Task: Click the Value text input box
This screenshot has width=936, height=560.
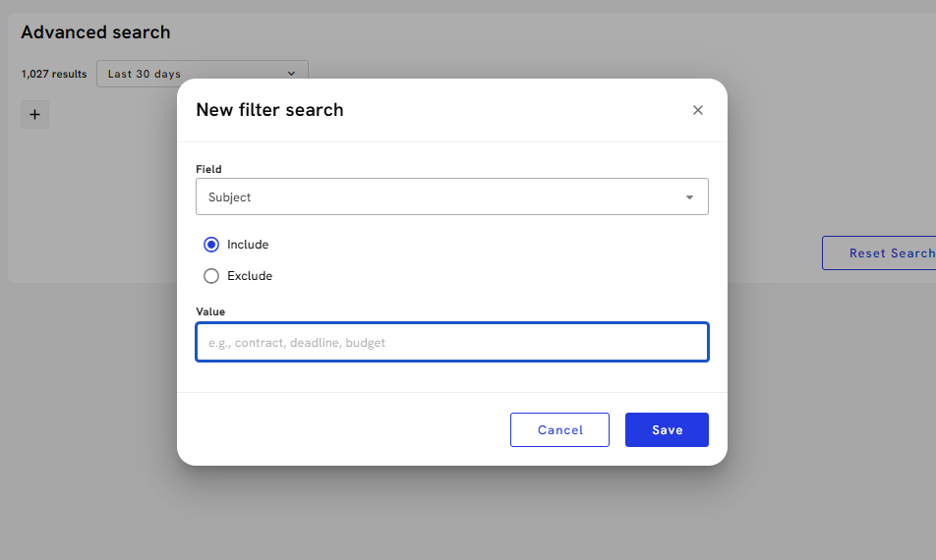Action: [451, 343]
